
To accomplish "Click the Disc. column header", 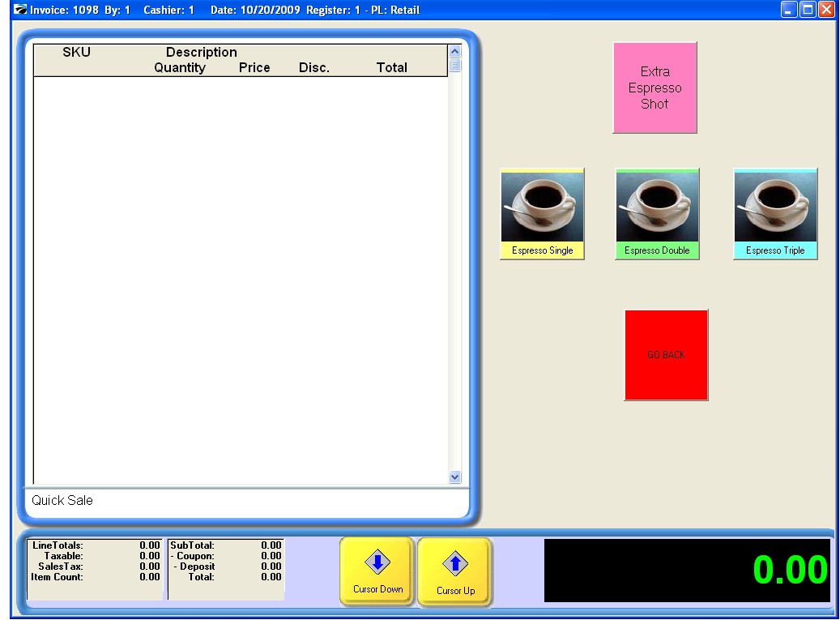I will coord(313,68).
